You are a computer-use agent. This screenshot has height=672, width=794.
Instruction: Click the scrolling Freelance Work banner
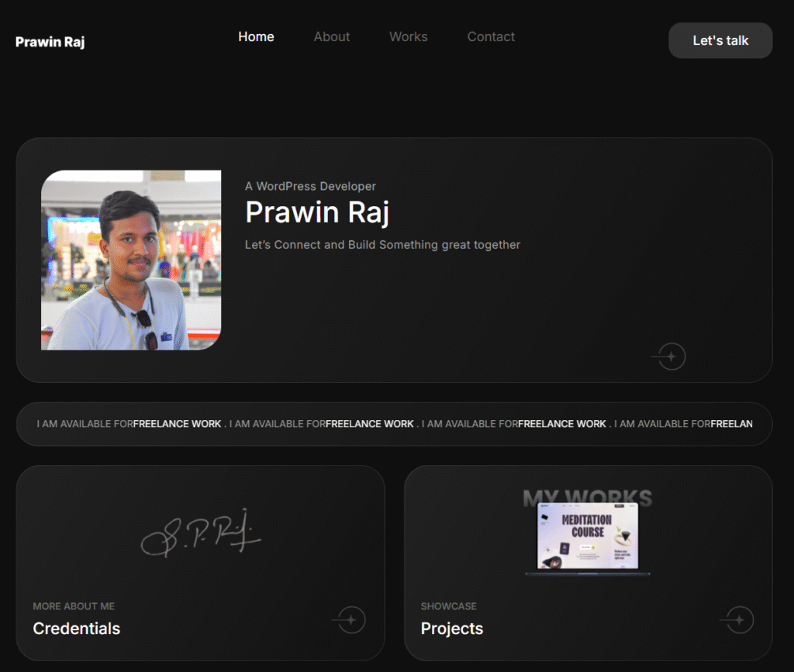[x=394, y=424]
